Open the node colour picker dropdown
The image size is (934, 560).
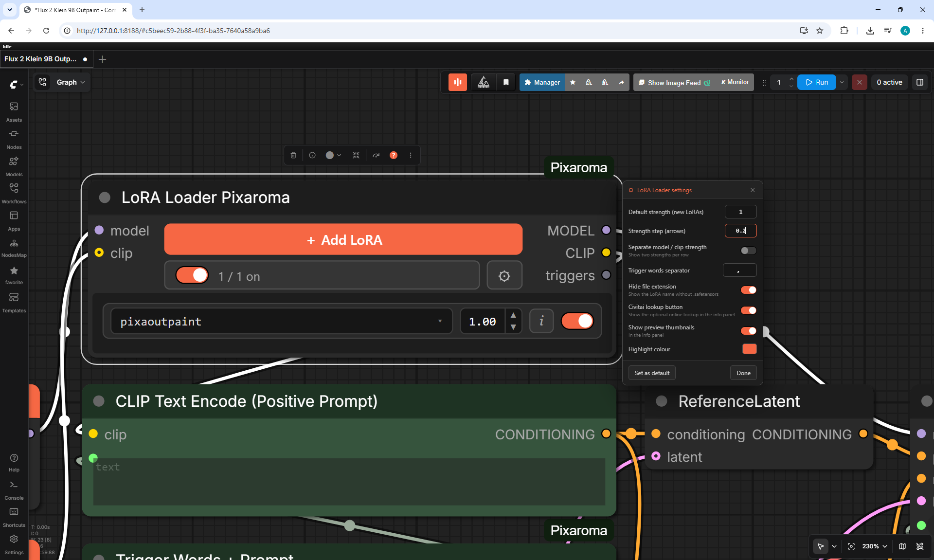pyautogui.click(x=333, y=155)
